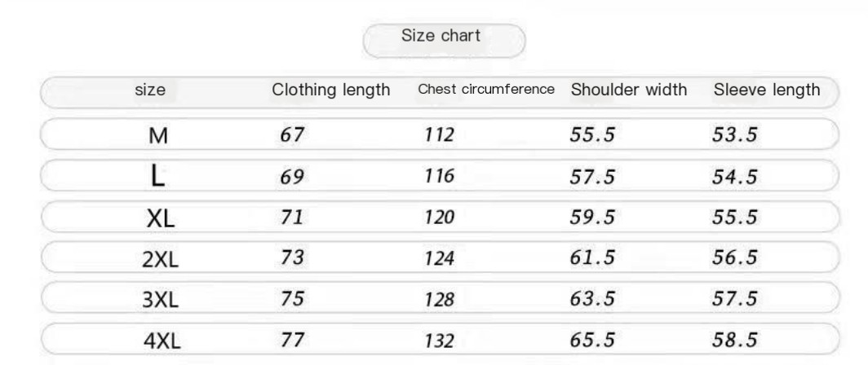The height and width of the screenshot is (365, 868).
Task: Choose the 4XL size label
Action: tap(160, 340)
